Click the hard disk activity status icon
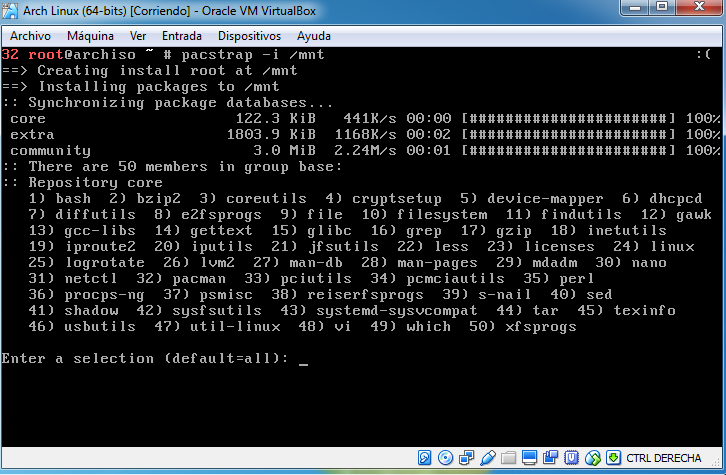This screenshot has width=726, height=475. pyautogui.click(x=425, y=458)
